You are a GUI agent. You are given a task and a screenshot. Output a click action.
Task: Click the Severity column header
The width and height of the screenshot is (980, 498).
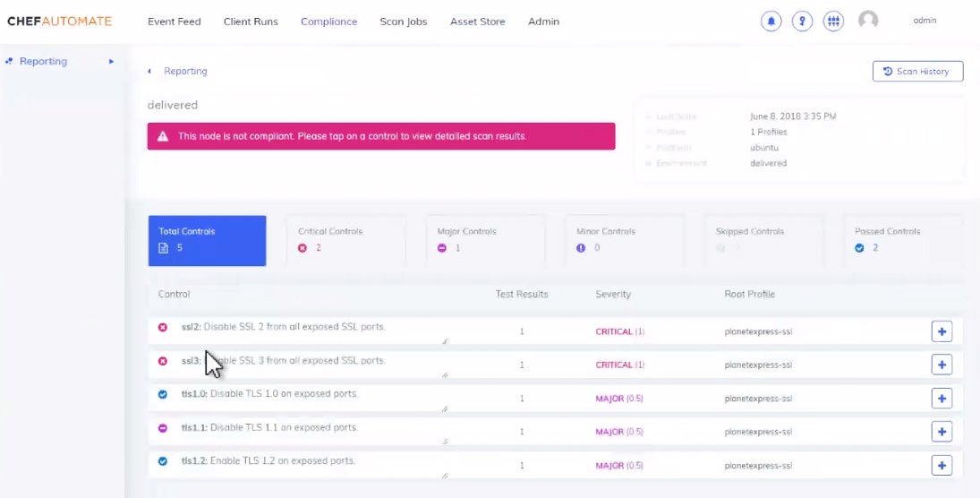[613, 294]
